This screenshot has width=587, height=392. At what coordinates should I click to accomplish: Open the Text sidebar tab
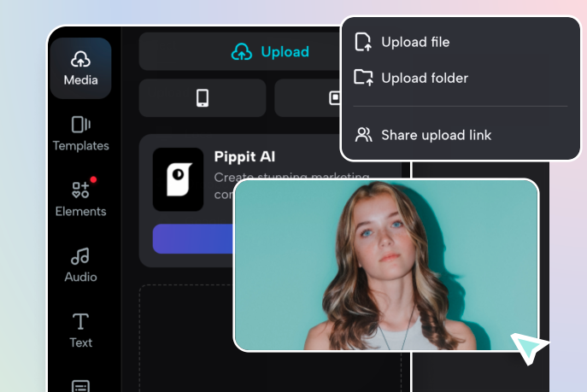[80, 331]
